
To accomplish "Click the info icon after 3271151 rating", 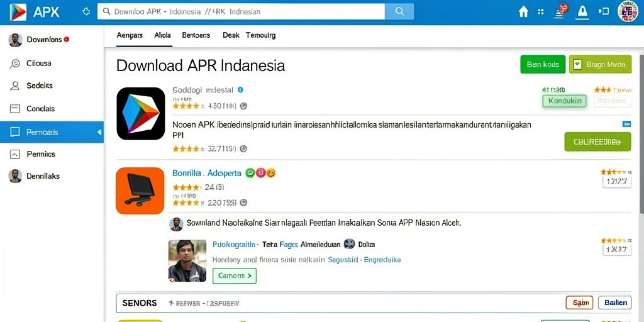I will 243,148.
